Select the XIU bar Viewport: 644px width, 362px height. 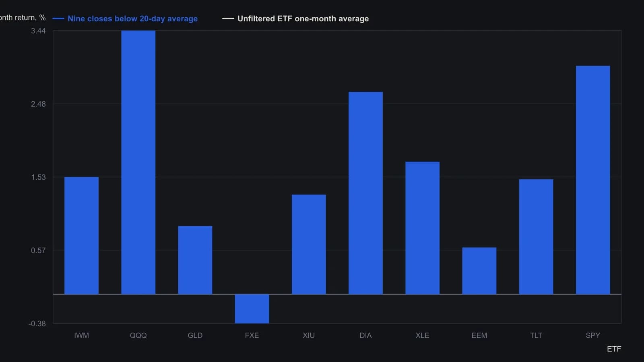coord(309,245)
